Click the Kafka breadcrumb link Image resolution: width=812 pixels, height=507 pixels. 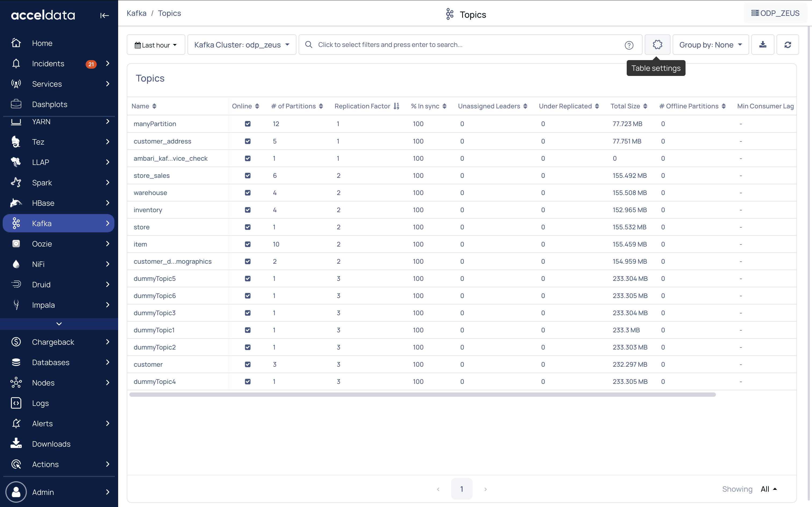tap(136, 13)
